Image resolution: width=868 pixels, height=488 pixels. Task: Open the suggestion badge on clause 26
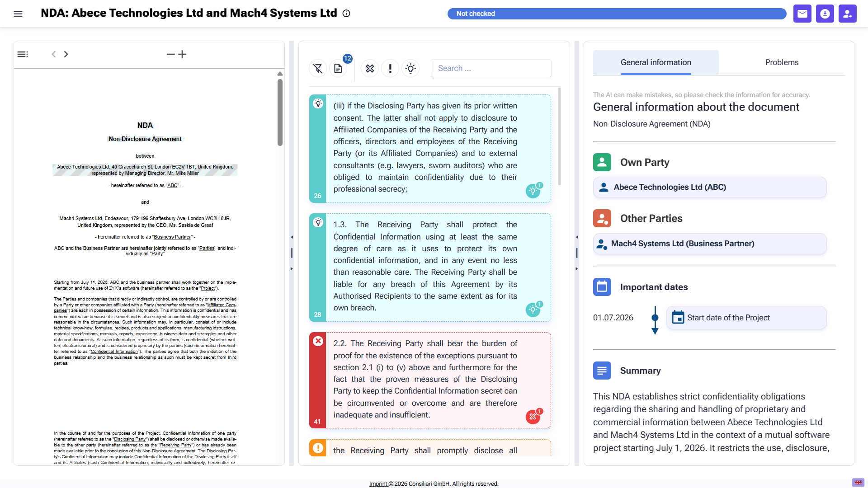(x=533, y=191)
